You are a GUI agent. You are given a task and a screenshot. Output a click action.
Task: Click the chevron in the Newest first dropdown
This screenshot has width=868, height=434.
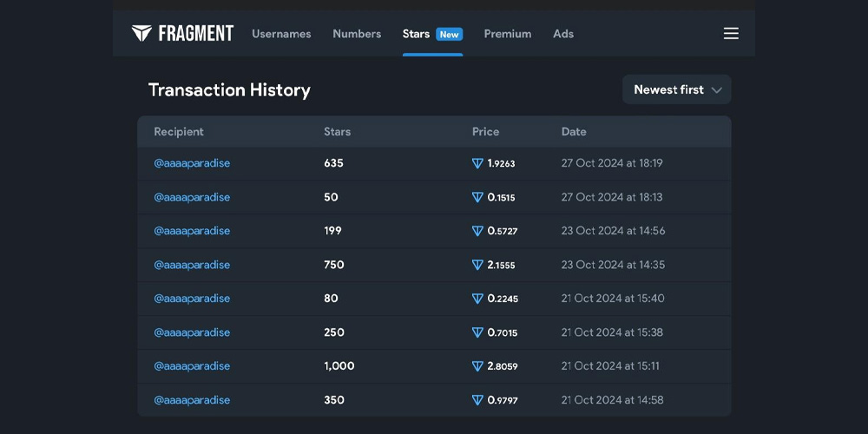pos(716,90)
